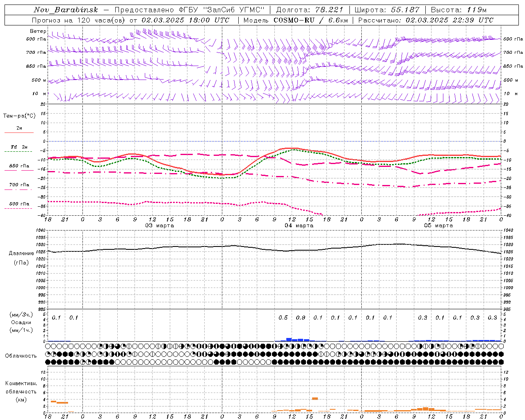Click the 'Давление' pressure panel label

coord(21,253)
